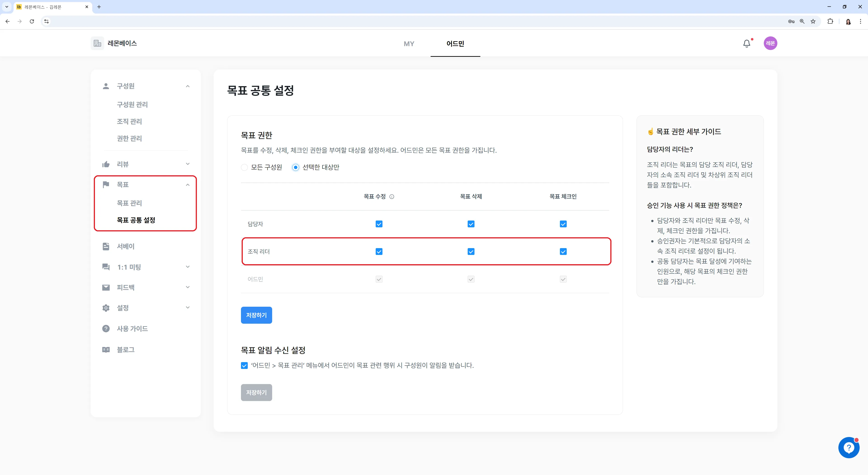Open a new browser tab
The height and width of the screenshot is (475, 868).
(99, 7)
